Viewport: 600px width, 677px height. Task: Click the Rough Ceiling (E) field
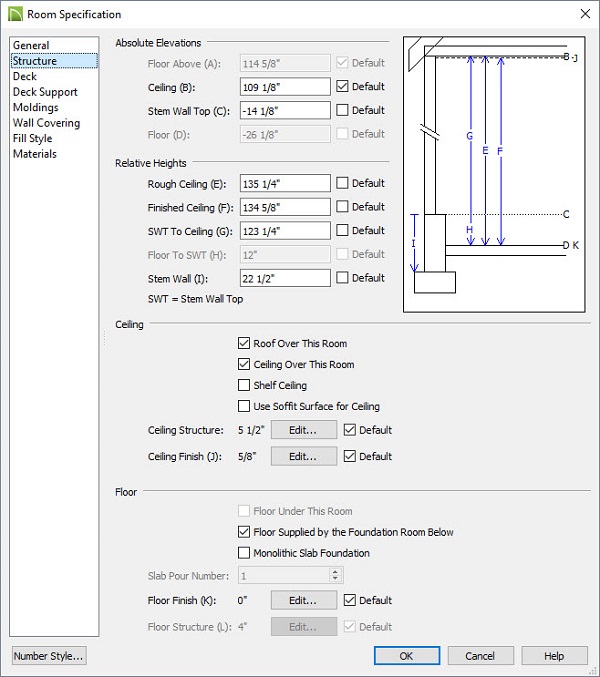(x=285, y=183)
